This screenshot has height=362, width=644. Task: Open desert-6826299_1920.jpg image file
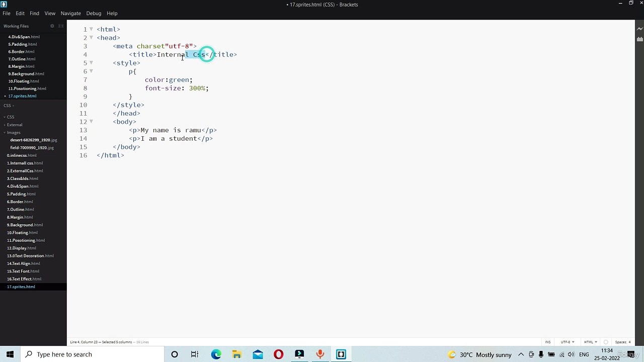34,140
